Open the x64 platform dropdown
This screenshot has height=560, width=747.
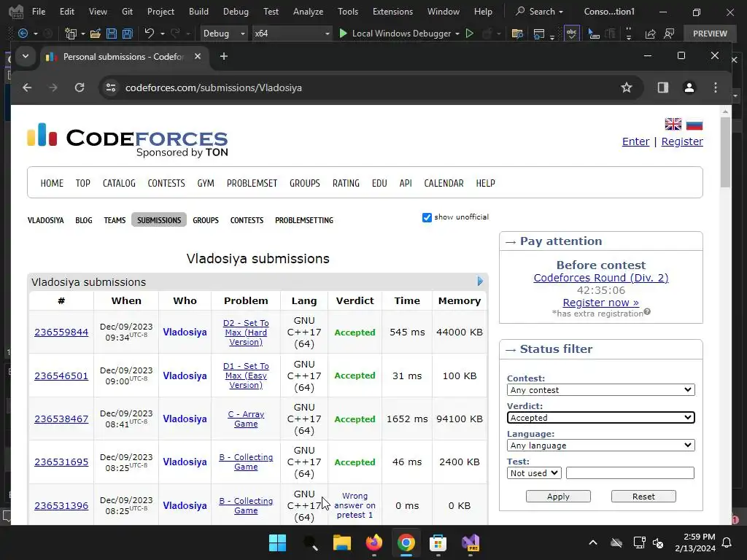click(x=292, y=34)
